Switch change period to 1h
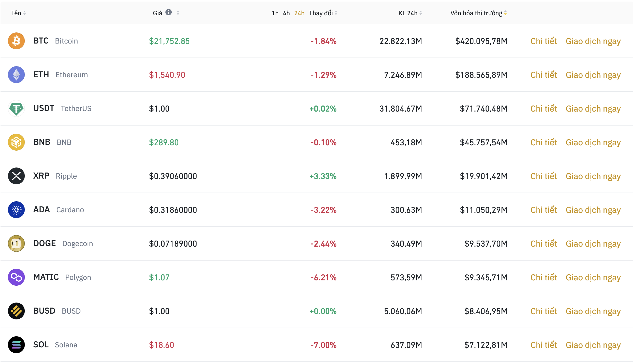Viewport: 633px width, 364px height. pyautogui.click(x=275, y=13)
